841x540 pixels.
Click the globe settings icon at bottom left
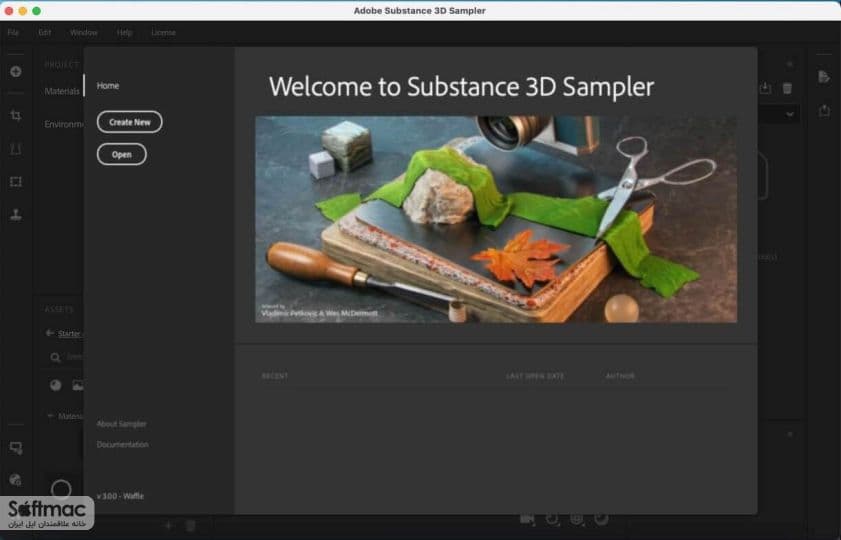(16, 479)
